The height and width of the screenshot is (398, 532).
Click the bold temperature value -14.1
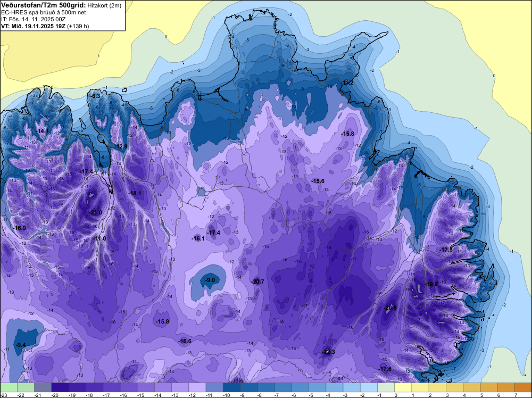(43, 131)
